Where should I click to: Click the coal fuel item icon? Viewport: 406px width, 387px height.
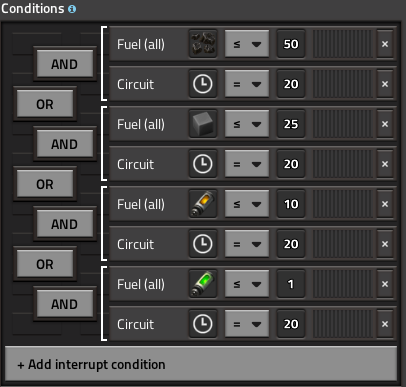click(203, 44)
